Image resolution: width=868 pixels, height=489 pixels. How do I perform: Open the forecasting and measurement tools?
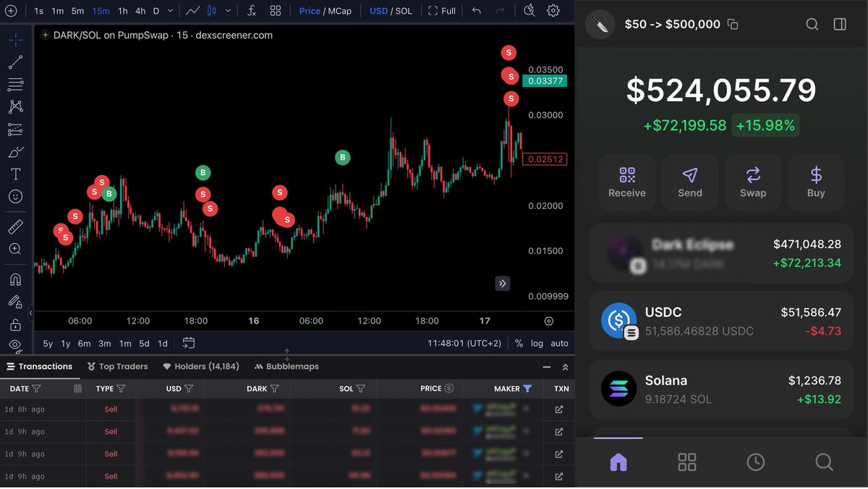(15, 129)
